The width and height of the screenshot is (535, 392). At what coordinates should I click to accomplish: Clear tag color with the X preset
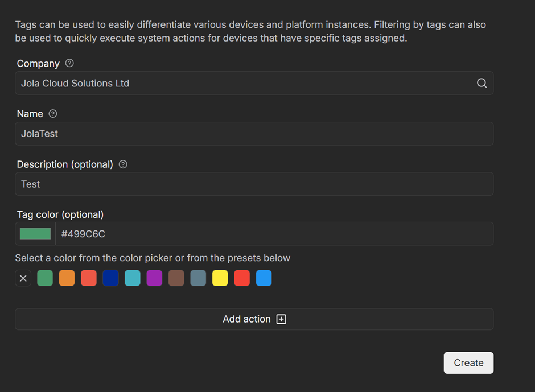pos(23,278)
